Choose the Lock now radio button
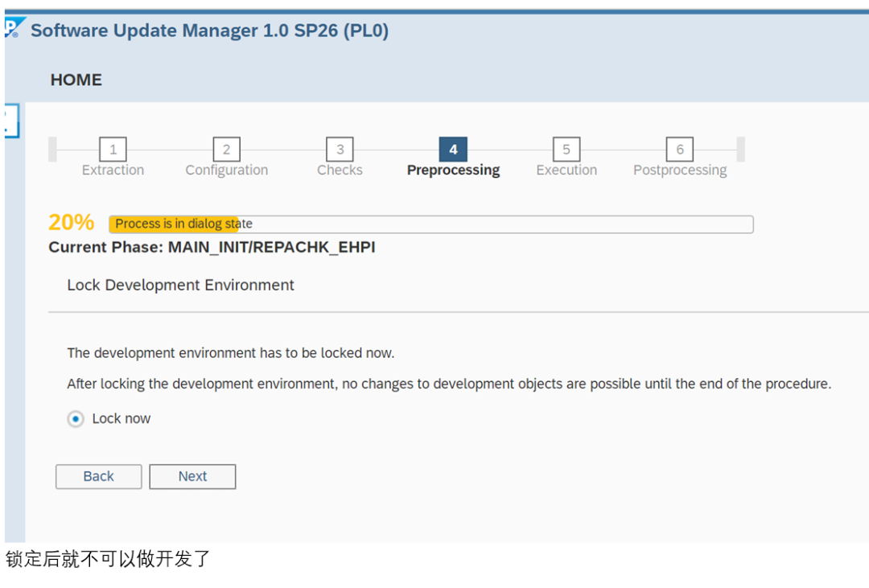Viewport: 869px width, 588px height. pyautogui.click(x=76, y=419)
